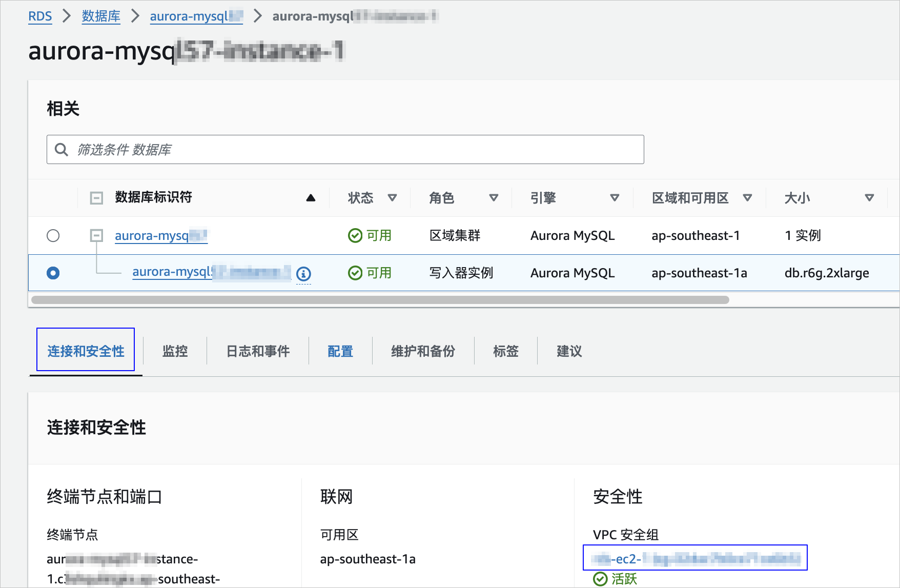Go to 数据库 breadcrumb link
Image resolution: width=900 pixels, height=588 pixels.
click(x=101, y=16)
